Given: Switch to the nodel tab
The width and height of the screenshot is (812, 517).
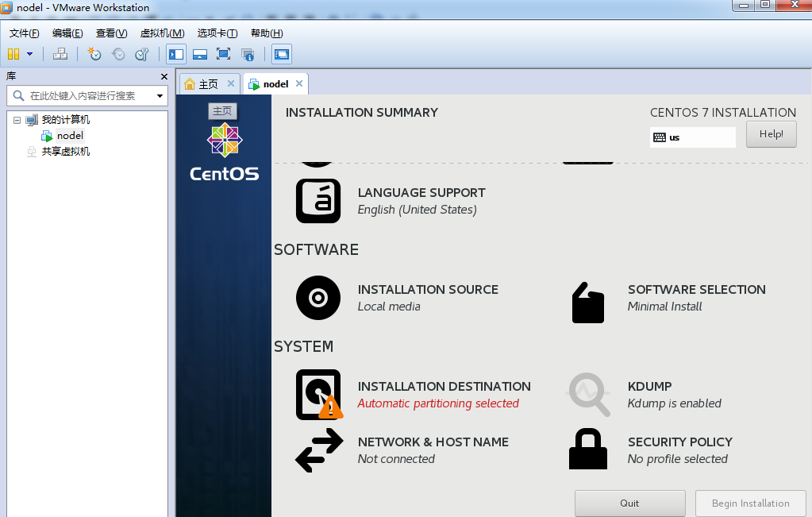Looking at the screenshot, I should 275,84.
